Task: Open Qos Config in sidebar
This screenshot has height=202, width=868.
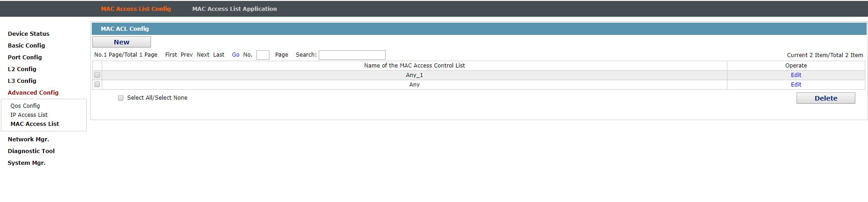Action: [x=25, y=106]
